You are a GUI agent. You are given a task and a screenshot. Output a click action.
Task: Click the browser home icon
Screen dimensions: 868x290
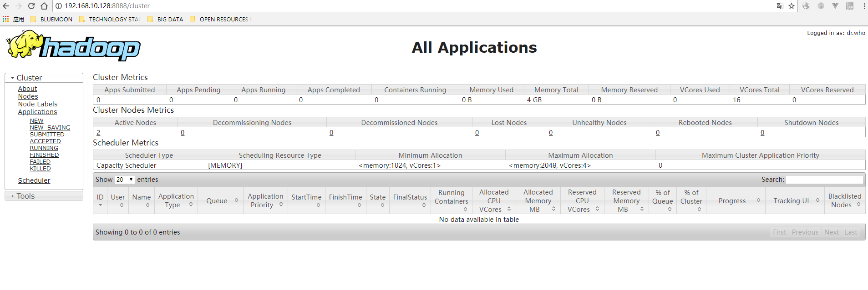[44, 6]
